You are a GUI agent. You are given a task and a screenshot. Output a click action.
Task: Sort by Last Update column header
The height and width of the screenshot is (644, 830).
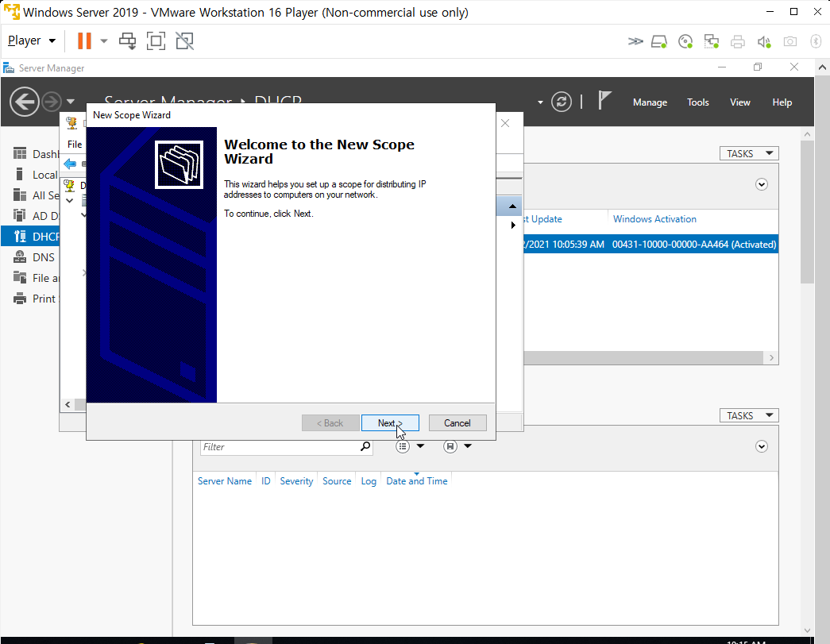coord(542,219)
